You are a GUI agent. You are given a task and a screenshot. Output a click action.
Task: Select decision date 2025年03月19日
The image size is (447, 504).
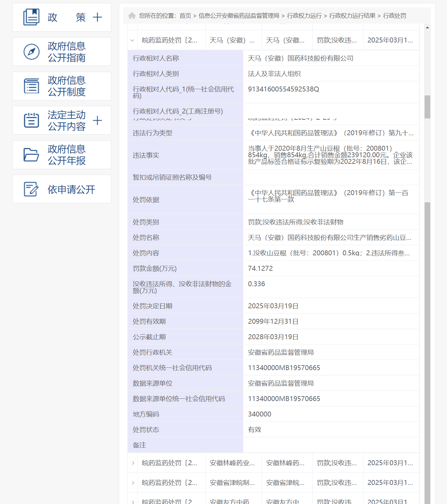point(273,306)
